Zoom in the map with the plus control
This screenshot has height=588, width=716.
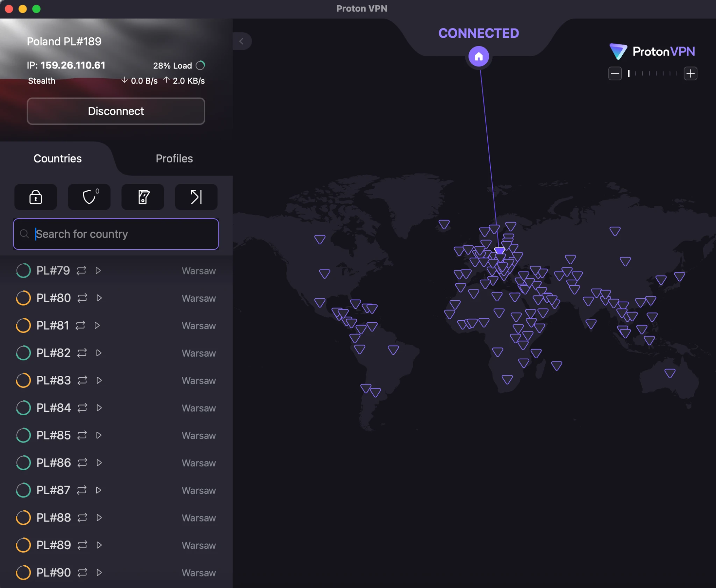690,73
